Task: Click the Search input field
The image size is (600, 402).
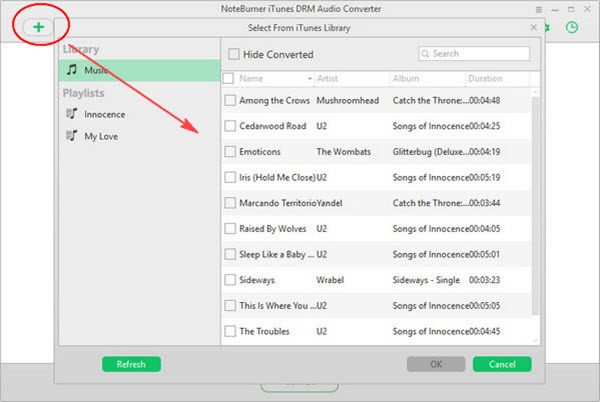Action: point(474,54)
